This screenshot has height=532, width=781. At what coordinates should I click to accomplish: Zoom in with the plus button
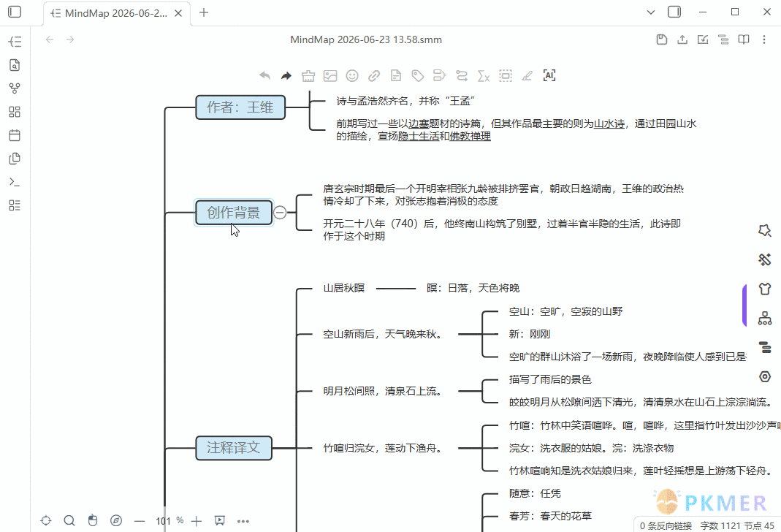(197, 521)
